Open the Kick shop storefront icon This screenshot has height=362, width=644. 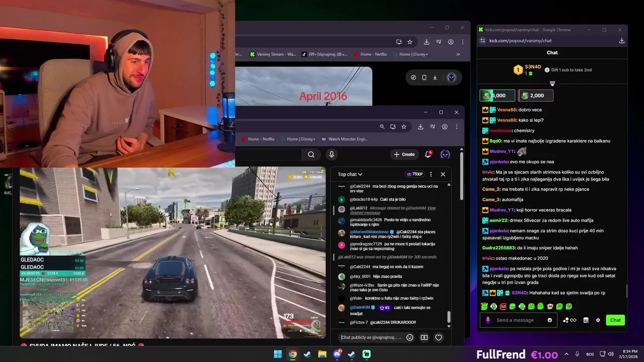point(586,320)
